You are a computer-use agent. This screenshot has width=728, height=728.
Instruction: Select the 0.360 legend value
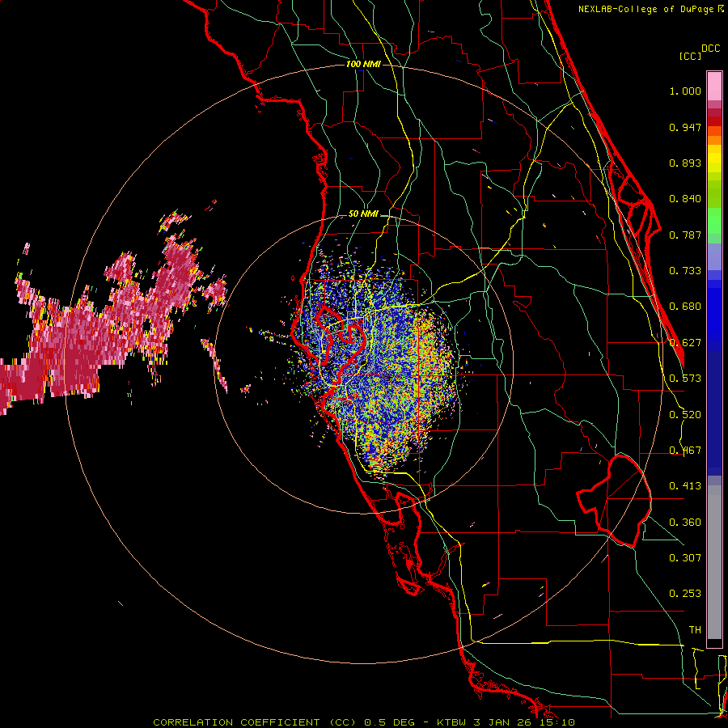pos(685,523)
